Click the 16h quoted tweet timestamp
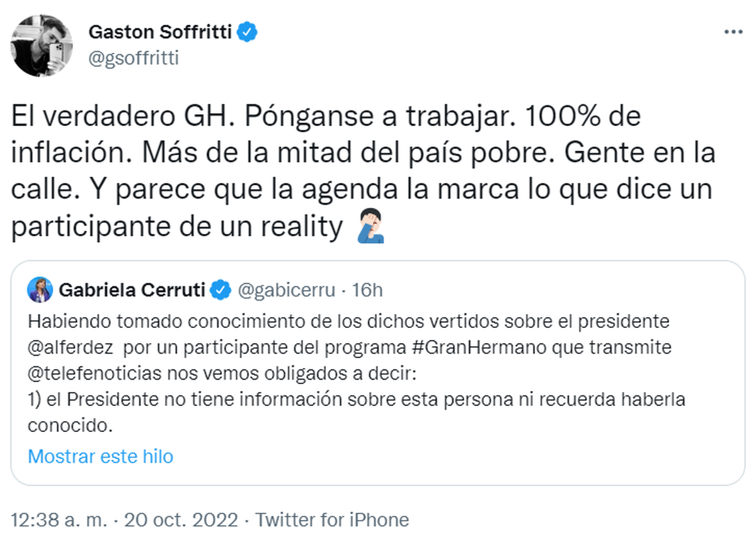 click(367, 290)
